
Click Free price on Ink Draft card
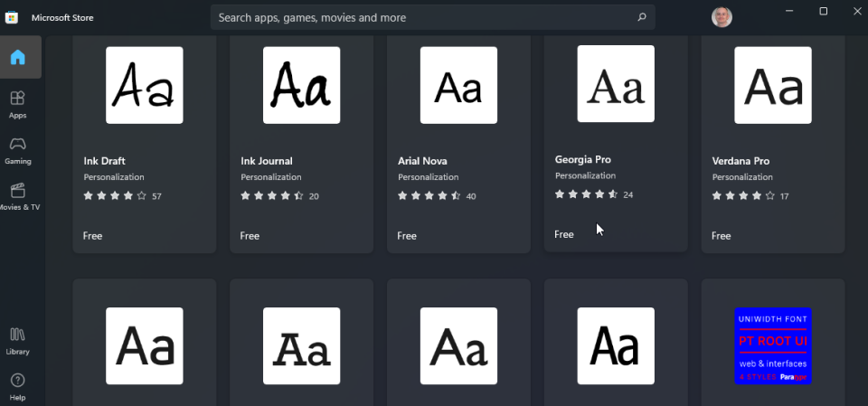pyautogui.click(x=92, y=236)
